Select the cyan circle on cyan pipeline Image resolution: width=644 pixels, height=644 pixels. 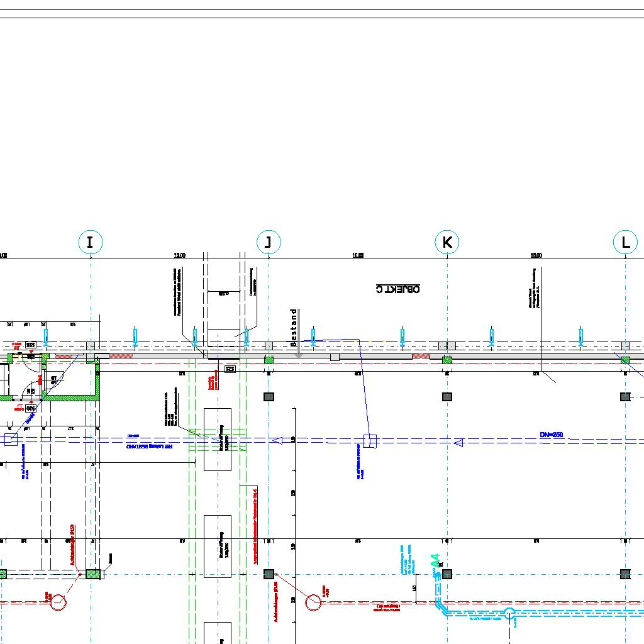[x=510, y=613]
